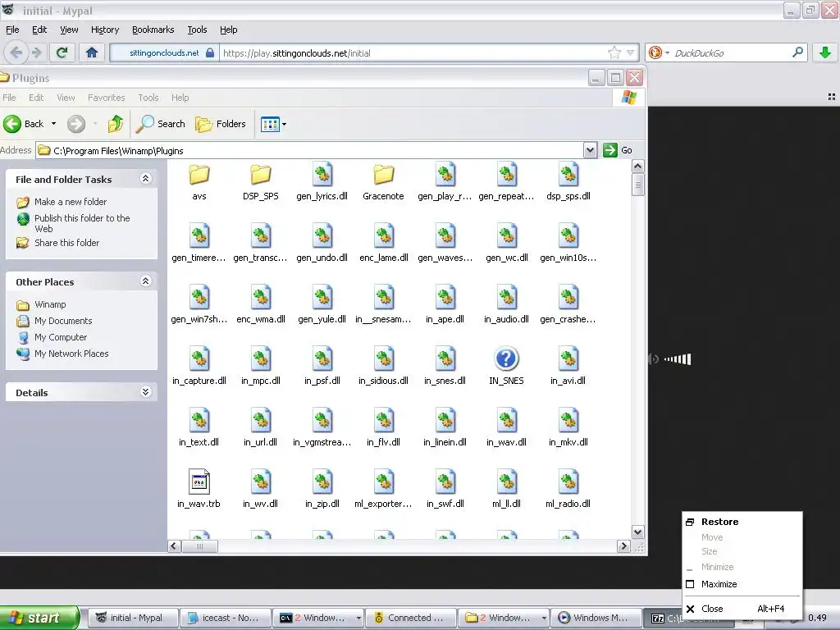Reload page in Mypal browser
This screenshot has height=630, width=840.
tap(62, 52)
